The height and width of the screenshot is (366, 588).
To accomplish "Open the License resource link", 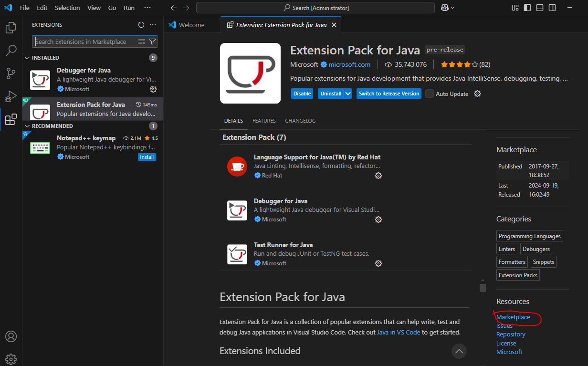I will pyautogui.click(x=506, y=343).
